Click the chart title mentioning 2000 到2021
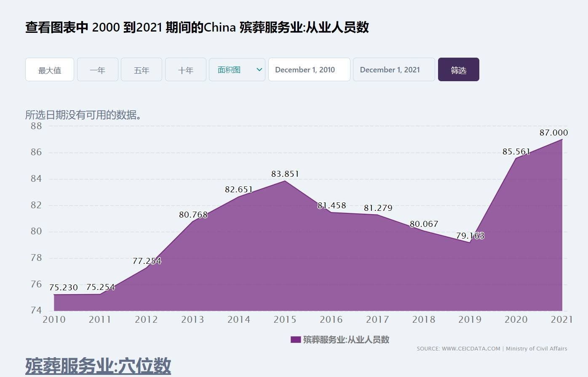Screen dimensions: 588x377 [197, 27]
